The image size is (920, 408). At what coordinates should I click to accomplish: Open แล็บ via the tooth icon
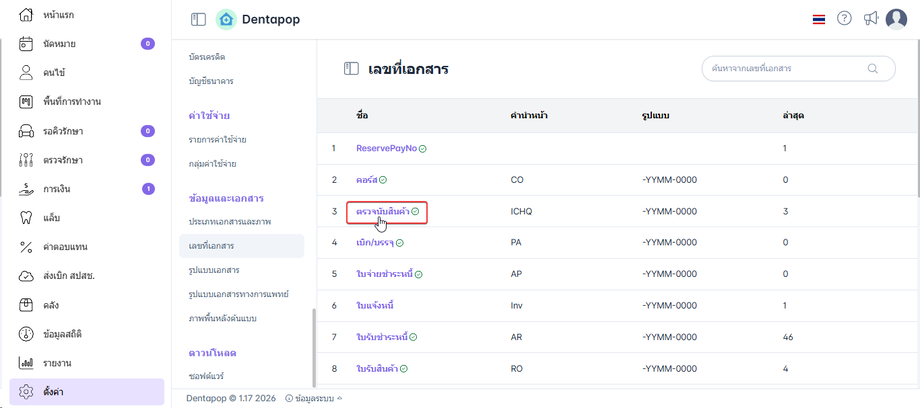point(27,217)
